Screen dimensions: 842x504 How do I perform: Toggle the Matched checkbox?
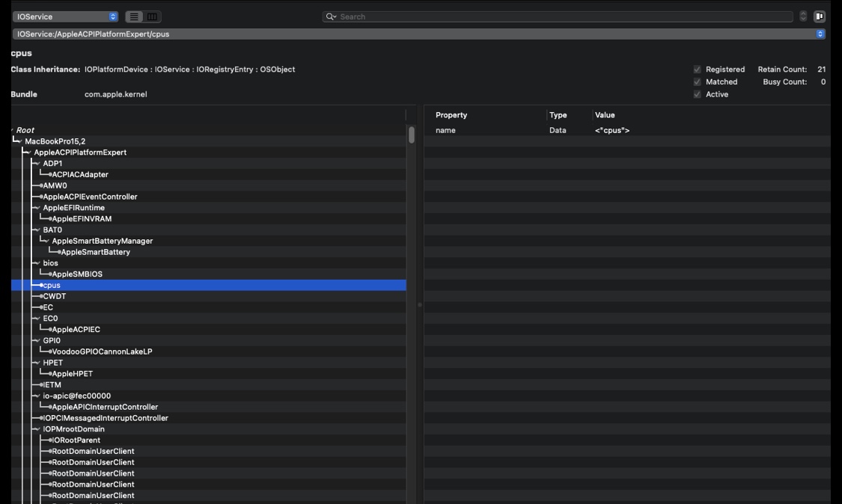(698, 82)
